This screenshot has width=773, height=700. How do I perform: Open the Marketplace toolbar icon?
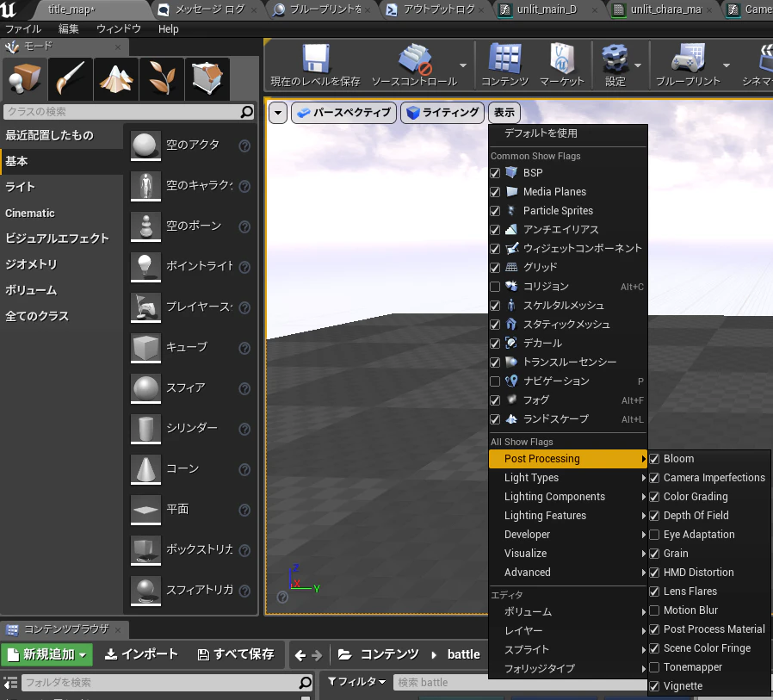click(562, 59)
